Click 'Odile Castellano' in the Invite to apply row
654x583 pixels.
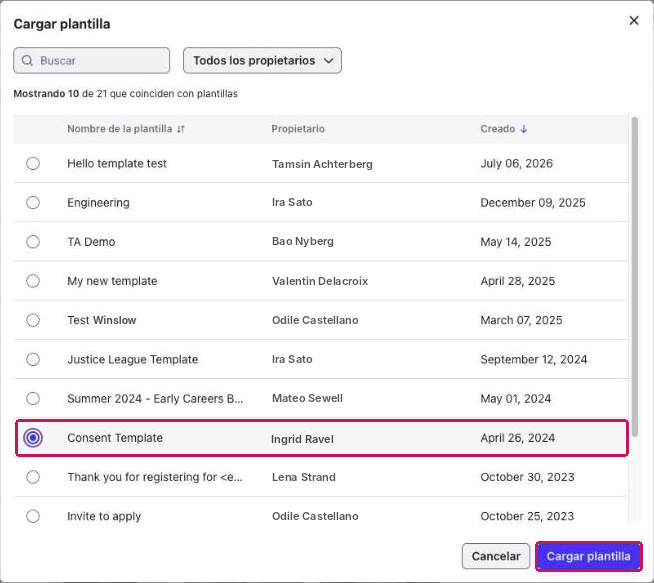pyautogui.click(x=315, y=516)
